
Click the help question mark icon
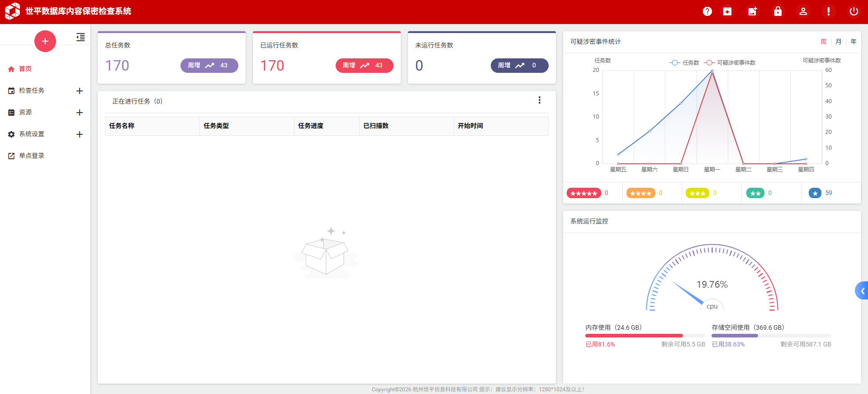(707, 11)
